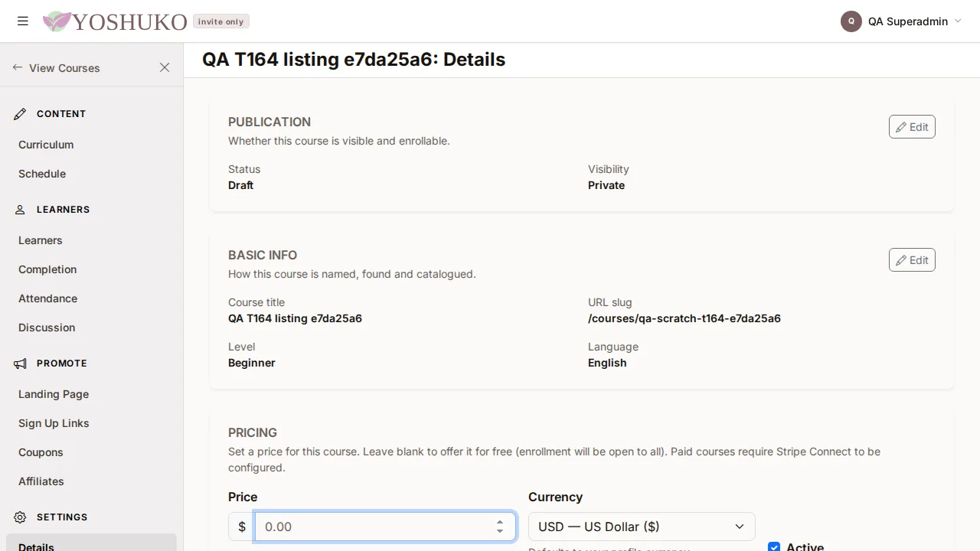The height and width of the screenshot is (551, 980).
Task: Click the Content pencil icon
Action: (x=20, y=114)
